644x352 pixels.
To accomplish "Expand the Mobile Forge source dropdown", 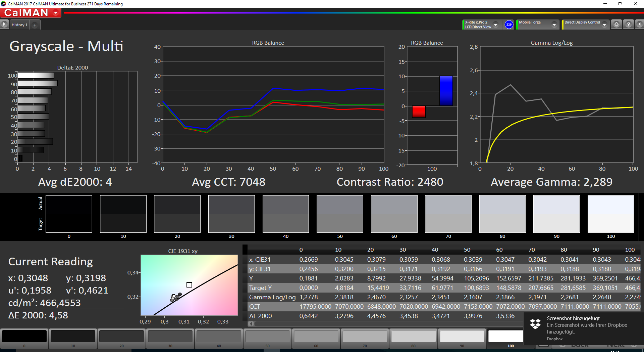I will [554, 25].
